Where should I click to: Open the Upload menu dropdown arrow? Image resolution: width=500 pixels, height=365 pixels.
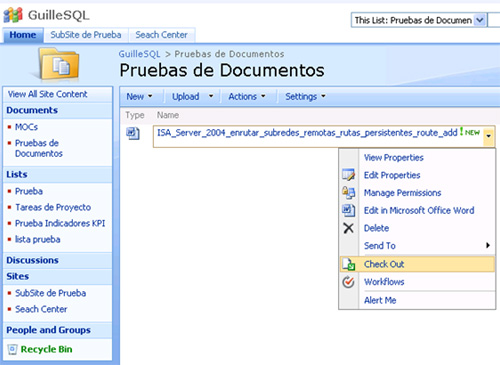[x=211, y=96]
